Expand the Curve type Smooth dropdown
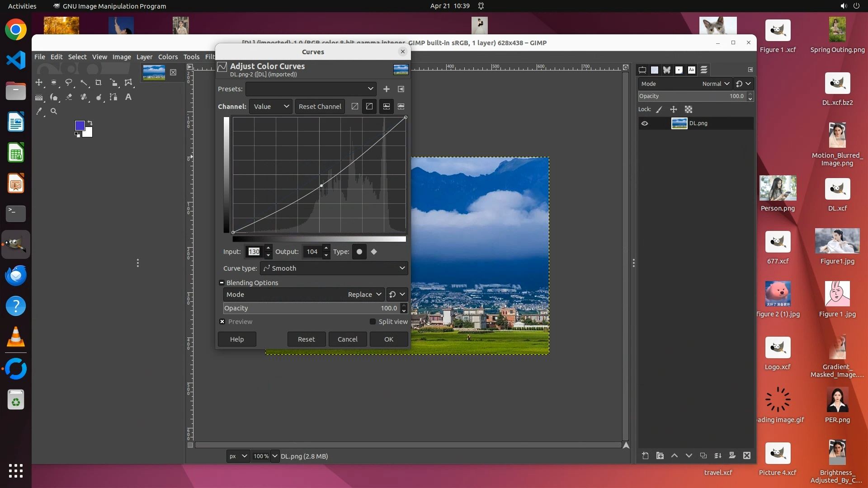The height and width of the screenshot is (488, 868). click(334, 268)
